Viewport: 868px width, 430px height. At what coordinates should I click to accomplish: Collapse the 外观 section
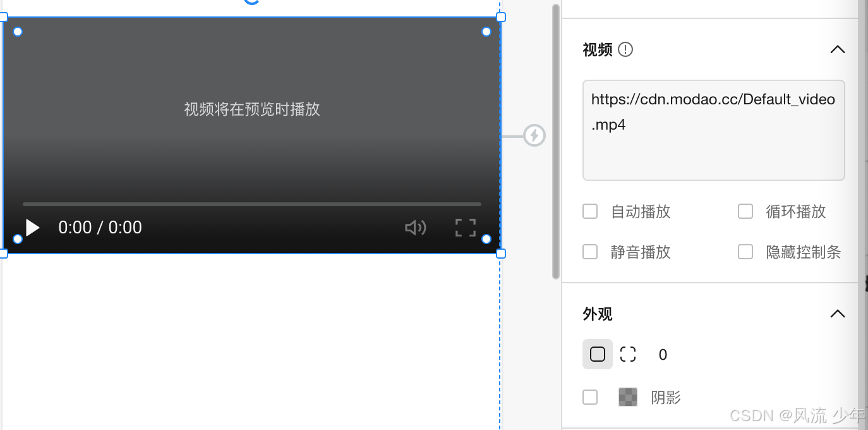(x=838, y=314)
